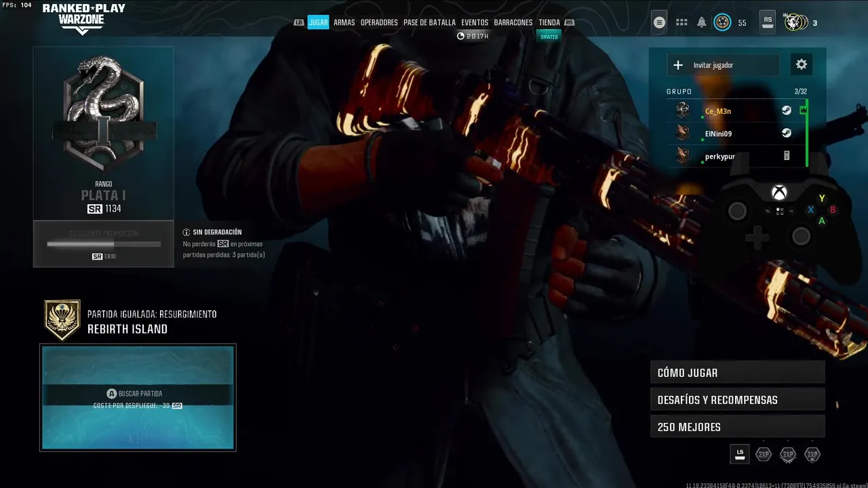Click the 3/32 group count
This screenshot has height=488, width=868.
pos(800,91)
